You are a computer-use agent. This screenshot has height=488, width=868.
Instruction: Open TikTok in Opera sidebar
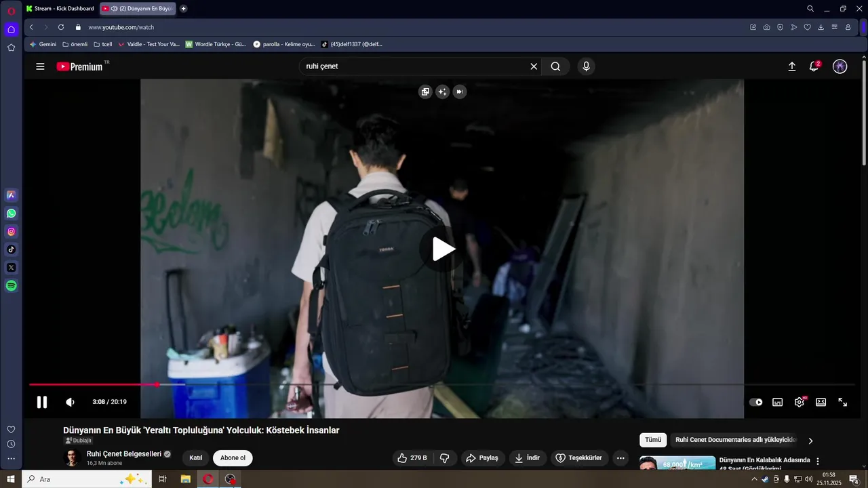pos(11,249)
